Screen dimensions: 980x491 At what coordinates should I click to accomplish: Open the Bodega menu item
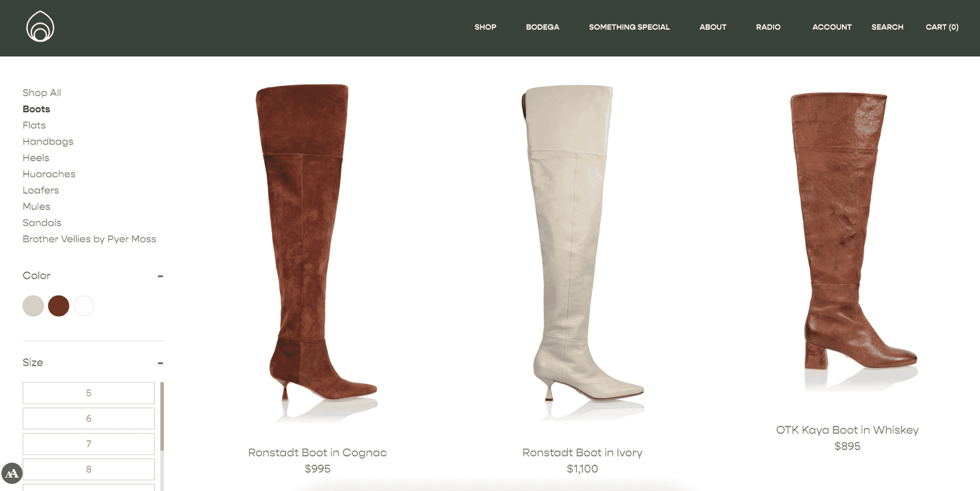[542, 27]
